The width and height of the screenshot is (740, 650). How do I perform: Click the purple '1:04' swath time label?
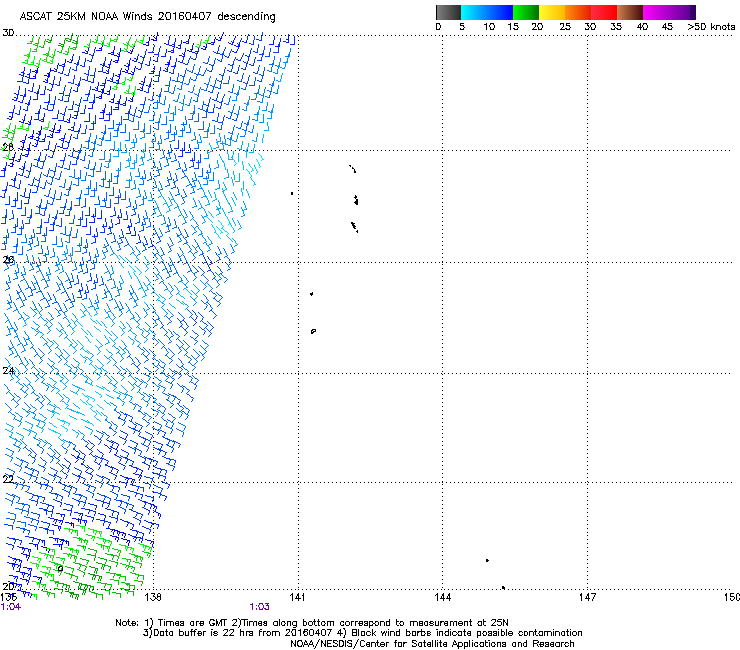11,607
